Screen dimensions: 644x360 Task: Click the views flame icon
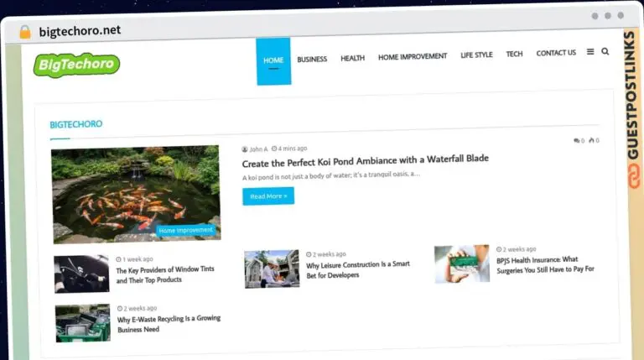coord(591,140)
